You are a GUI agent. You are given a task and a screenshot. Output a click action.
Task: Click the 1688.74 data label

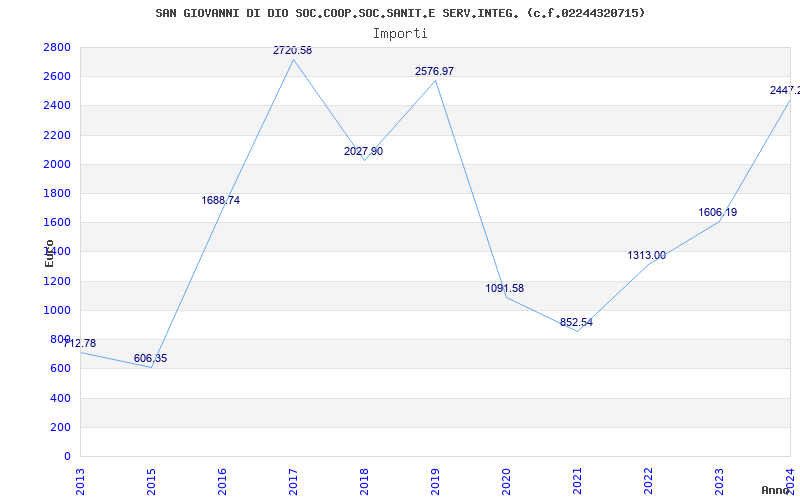click(220, 201)
